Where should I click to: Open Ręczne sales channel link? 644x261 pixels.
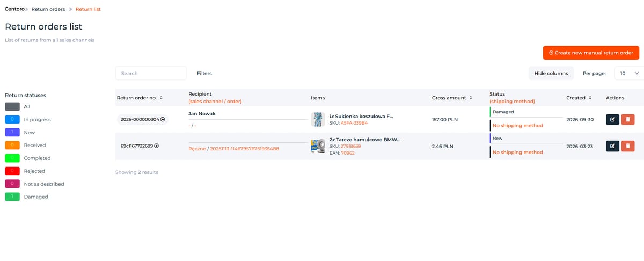coord(197,149)
